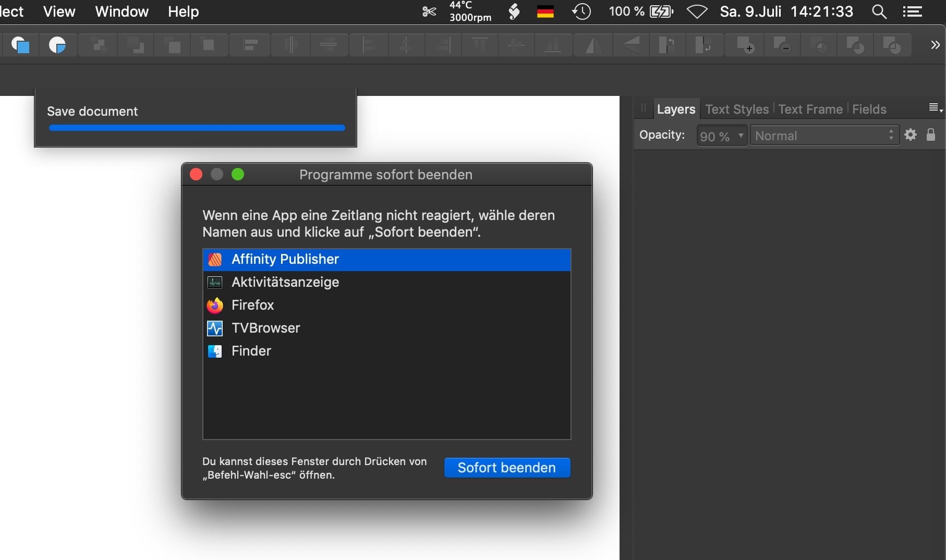Click the Sofort beenden button
The width and height of the screenshot is (946, 560).
point(507,468)
